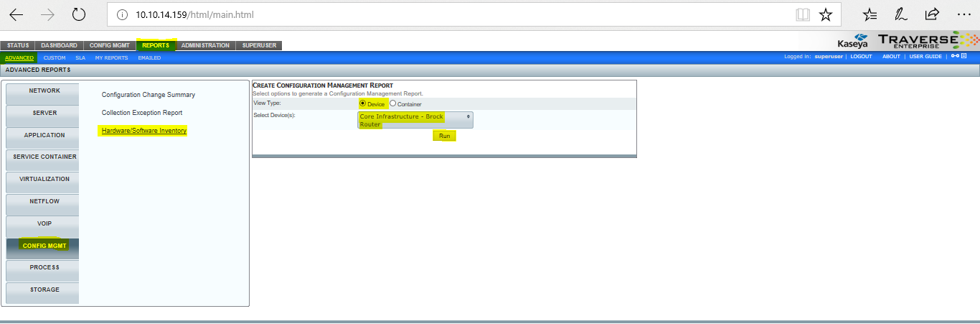Click the Run button
This screenshot has width=980, height=324.
pos(445,136)
